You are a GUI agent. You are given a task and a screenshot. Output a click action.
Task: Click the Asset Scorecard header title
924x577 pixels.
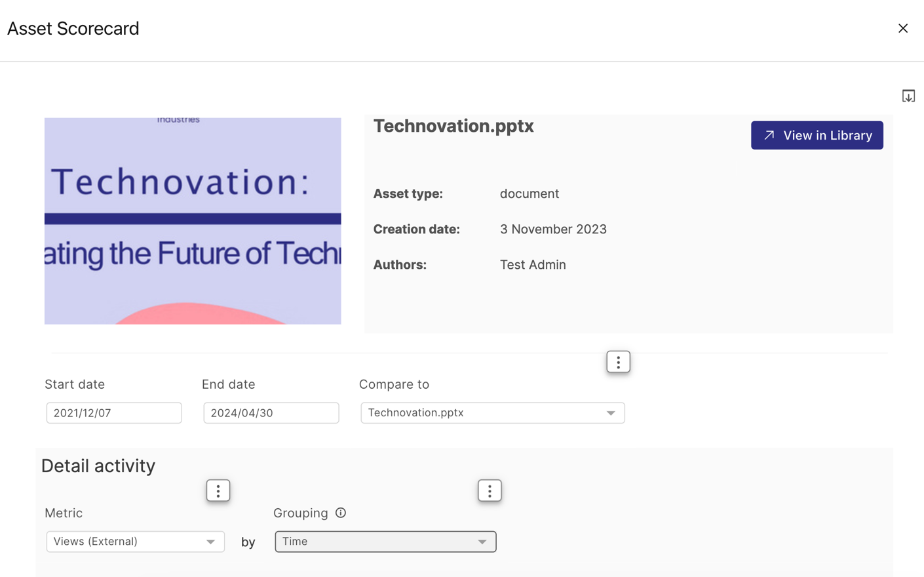pos(73,29)
